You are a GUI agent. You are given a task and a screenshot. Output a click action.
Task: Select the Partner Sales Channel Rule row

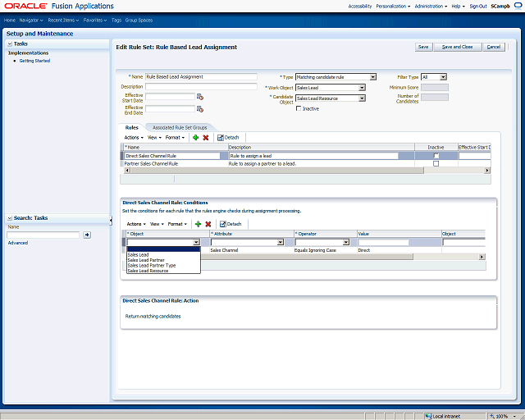coord(305,164)
